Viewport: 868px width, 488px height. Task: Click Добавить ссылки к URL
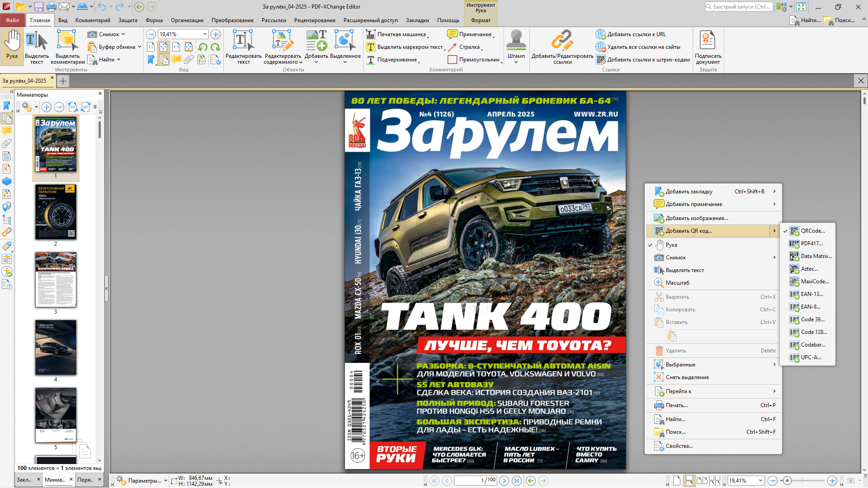point(631,34)
